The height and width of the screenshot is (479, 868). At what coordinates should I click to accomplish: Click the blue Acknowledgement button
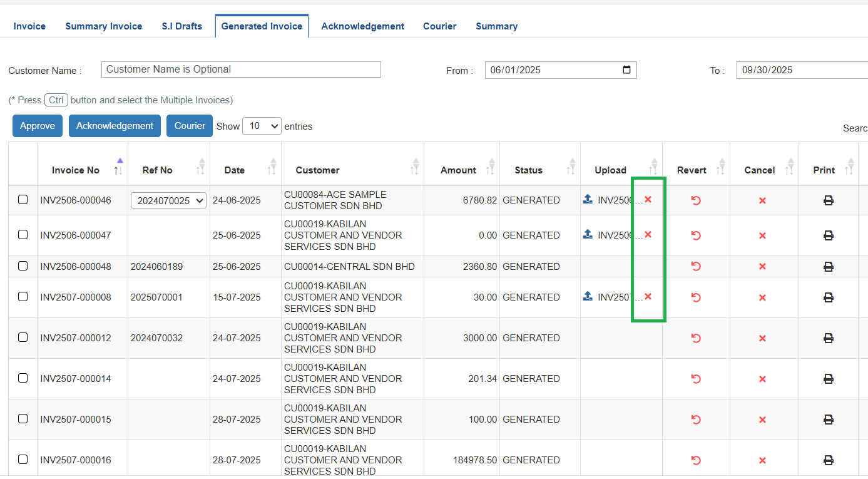coord(115,126)
